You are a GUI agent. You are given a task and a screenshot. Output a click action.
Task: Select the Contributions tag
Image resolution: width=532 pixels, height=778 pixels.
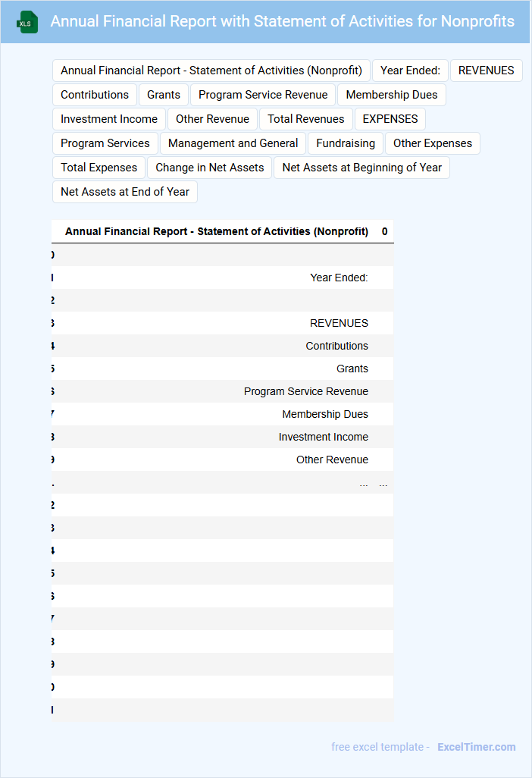click(x=95, y=95)
